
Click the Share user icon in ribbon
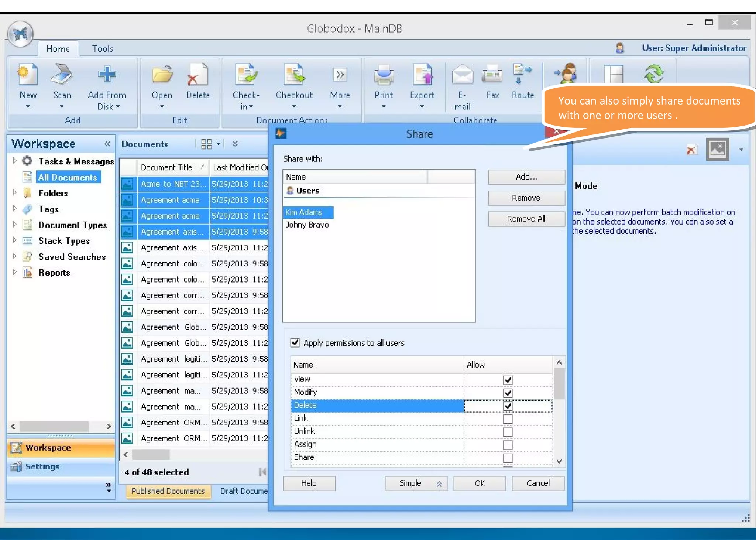pos(565,73)
